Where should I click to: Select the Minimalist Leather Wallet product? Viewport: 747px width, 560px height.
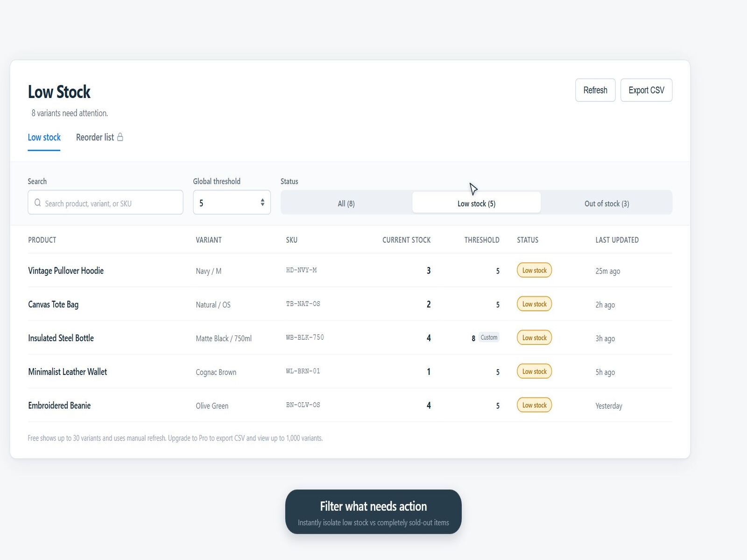68,372
